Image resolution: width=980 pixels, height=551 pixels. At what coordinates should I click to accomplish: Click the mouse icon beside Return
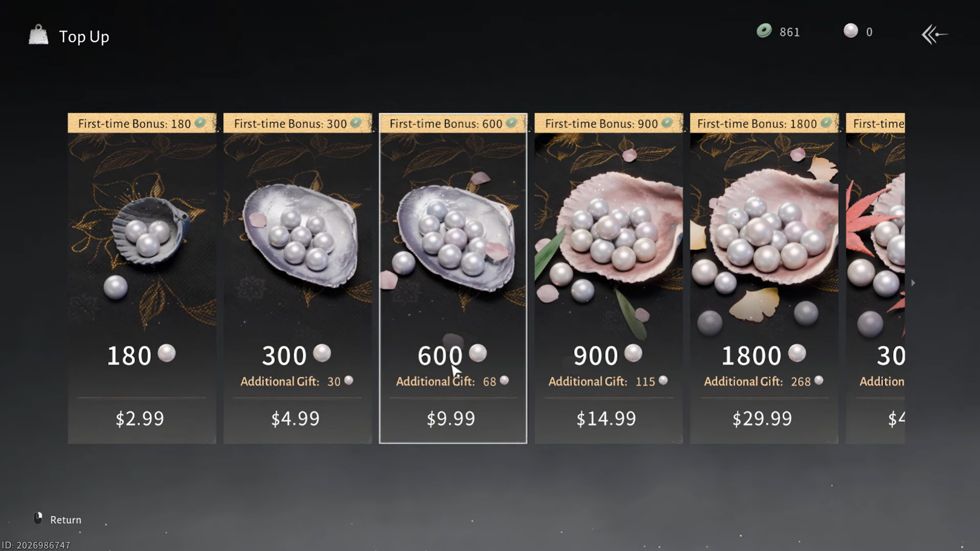38,518
